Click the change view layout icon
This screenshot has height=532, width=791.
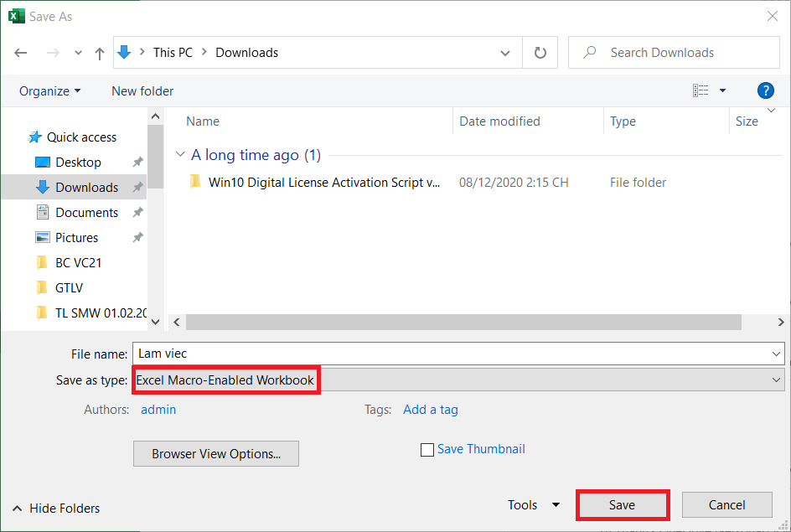pos(701,90)
